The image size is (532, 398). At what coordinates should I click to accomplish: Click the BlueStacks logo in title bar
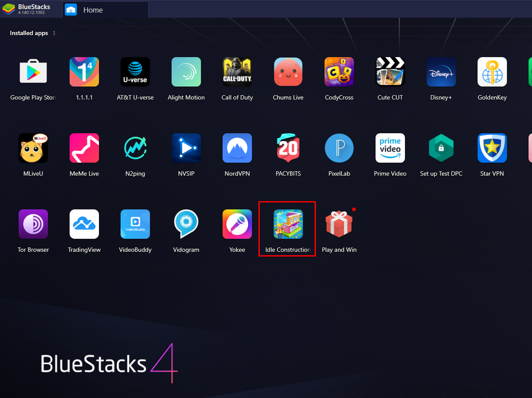click(9, 9)
